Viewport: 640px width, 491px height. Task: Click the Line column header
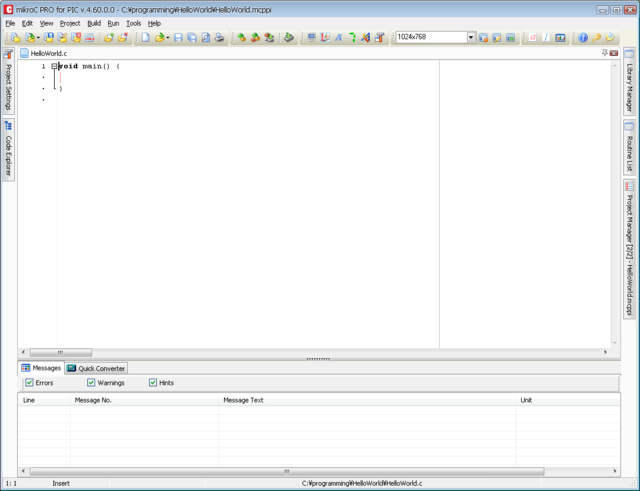44,400
